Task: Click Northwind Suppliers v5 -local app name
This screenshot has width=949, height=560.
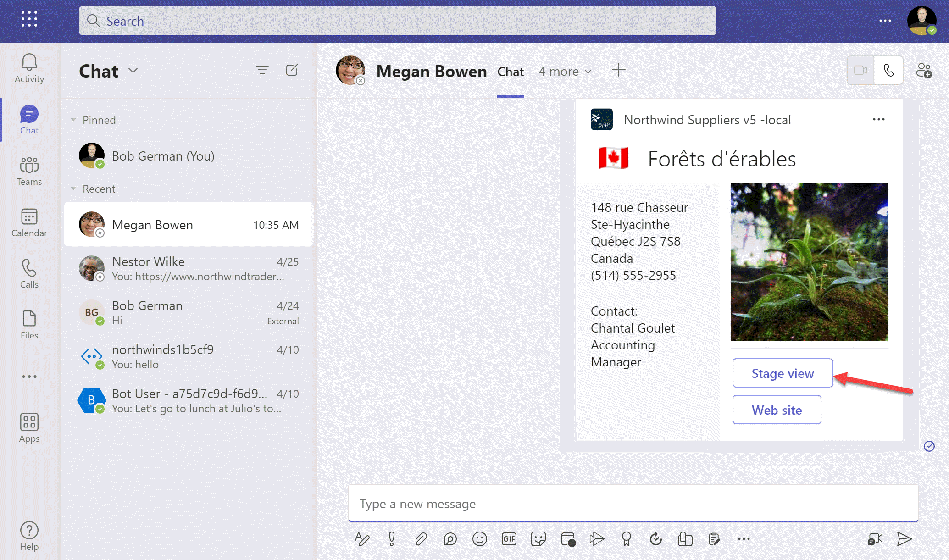Action: [707, 120]
